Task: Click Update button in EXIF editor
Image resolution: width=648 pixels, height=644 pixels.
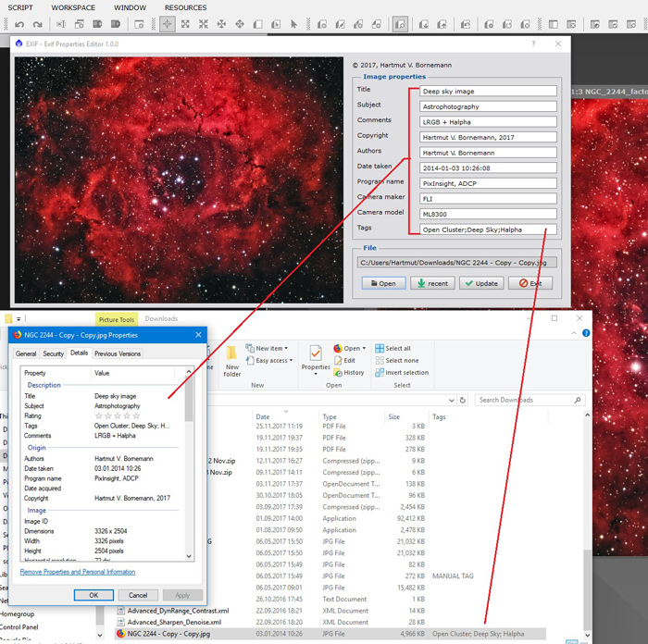Action: coord(481,283)
